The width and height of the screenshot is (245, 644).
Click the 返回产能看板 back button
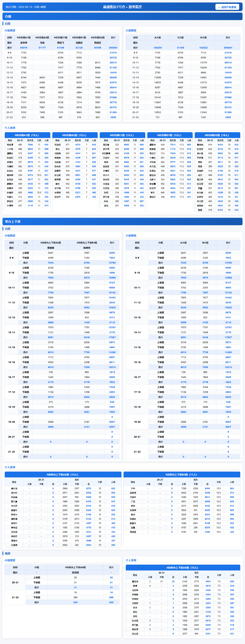pyautogui.click(x=227, y=7)
